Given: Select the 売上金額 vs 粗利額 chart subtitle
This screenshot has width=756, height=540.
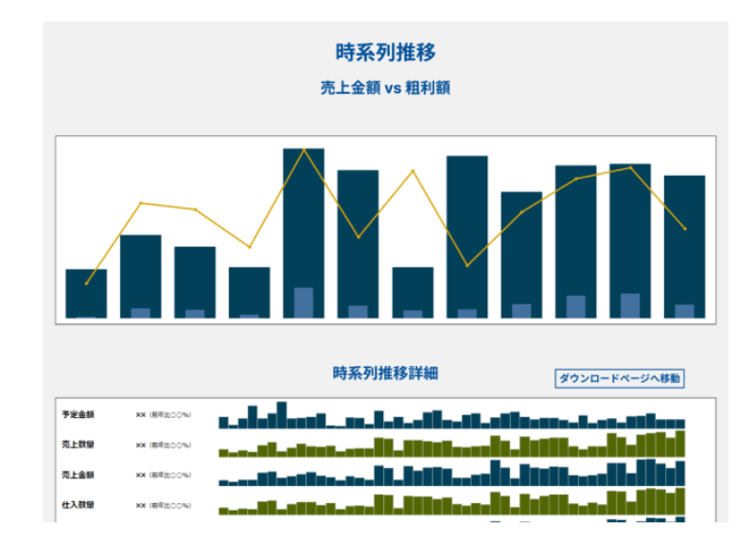Looking at the screenshot, I should pyautogui.click(x=385, y=88).
